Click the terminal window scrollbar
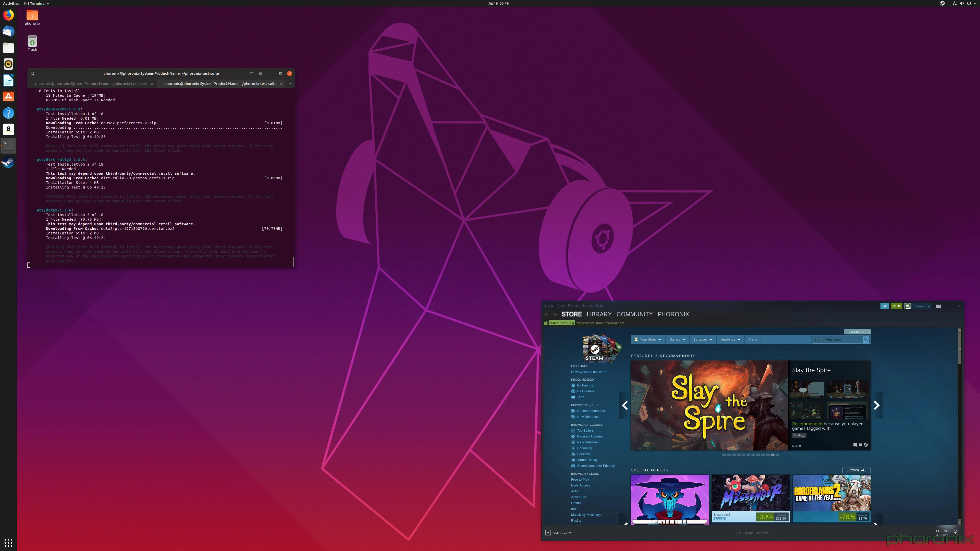Image resolution: width=980 pixels, height=551 pixels. 293,262
